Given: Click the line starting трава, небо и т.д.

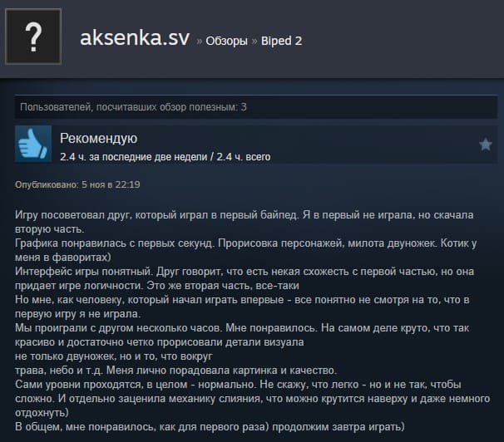Looking at the screenshot, I should pos(175,370).
